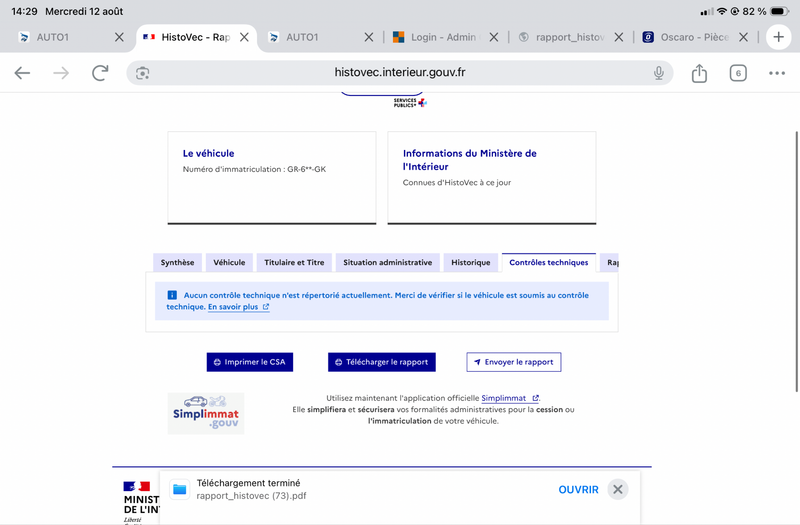Tap the camera search icon in address bar
The height and width of the screenshot is (525, 800).
tap(142, 73)
